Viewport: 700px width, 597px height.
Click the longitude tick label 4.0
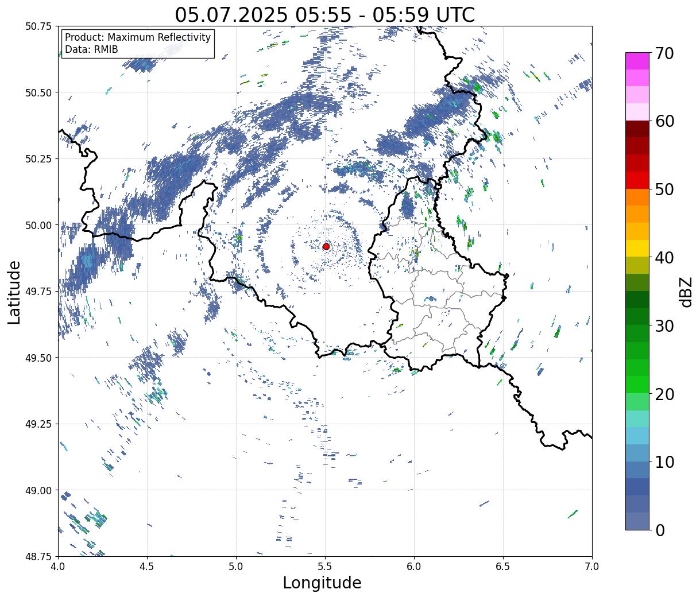coord(58,566)
